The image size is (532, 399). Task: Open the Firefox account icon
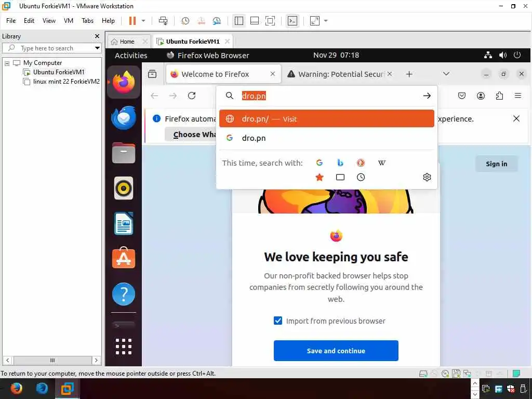[481, 96]
